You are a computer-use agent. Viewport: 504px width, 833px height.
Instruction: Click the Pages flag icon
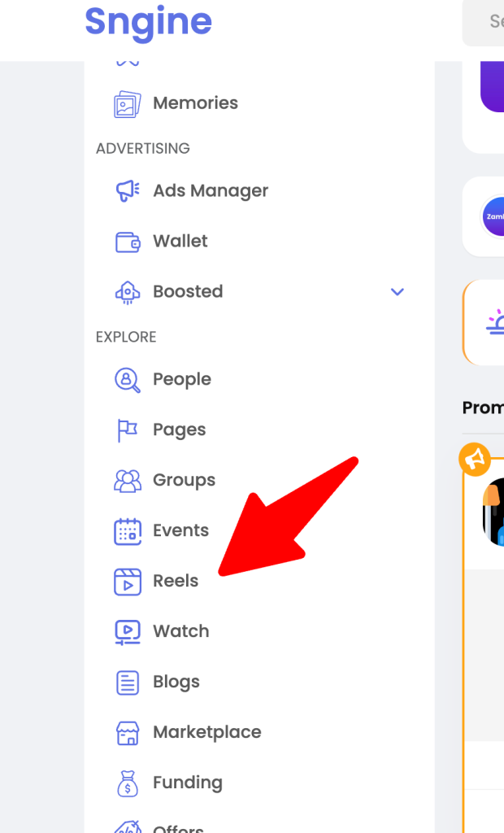coord(127,430)
